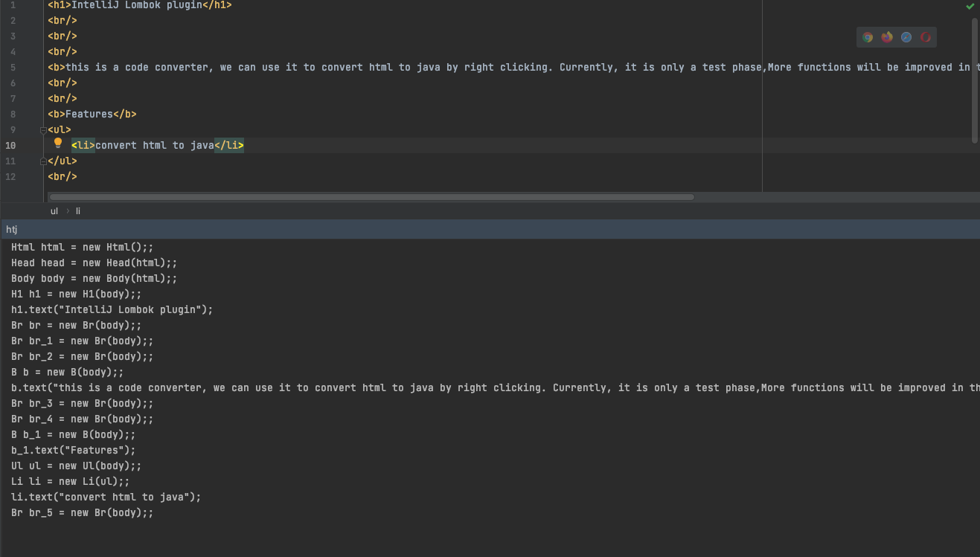Viewport: 980px width, 557px height.
Task: Click the 'Ul ul = new Ul(body);;' line
Action: pos(77,466)
